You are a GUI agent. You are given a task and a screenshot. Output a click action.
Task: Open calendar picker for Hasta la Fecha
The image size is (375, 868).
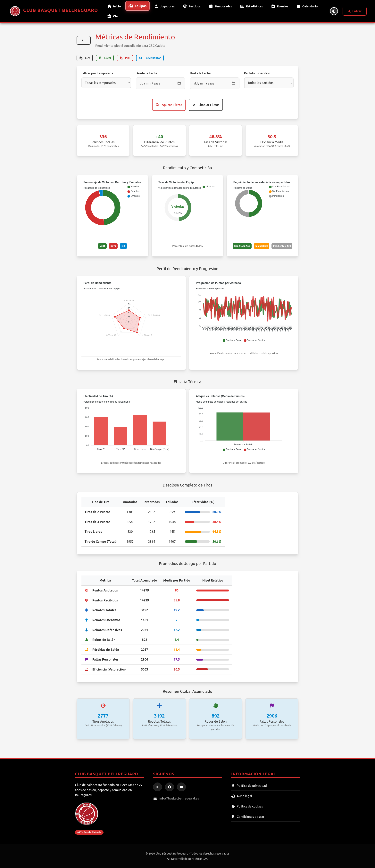pyautogui.click(x=233, y=83)
